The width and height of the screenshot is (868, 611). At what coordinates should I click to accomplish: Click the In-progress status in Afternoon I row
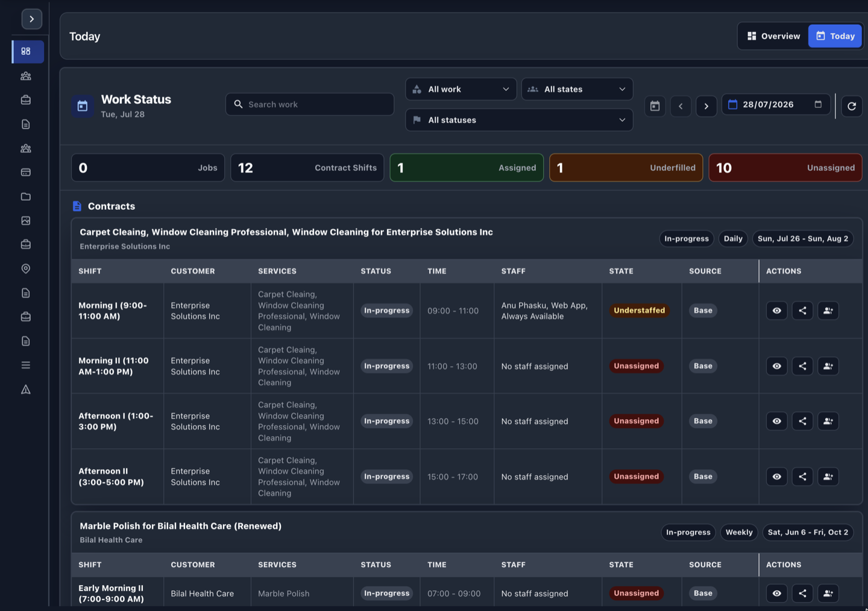(386, 421)
